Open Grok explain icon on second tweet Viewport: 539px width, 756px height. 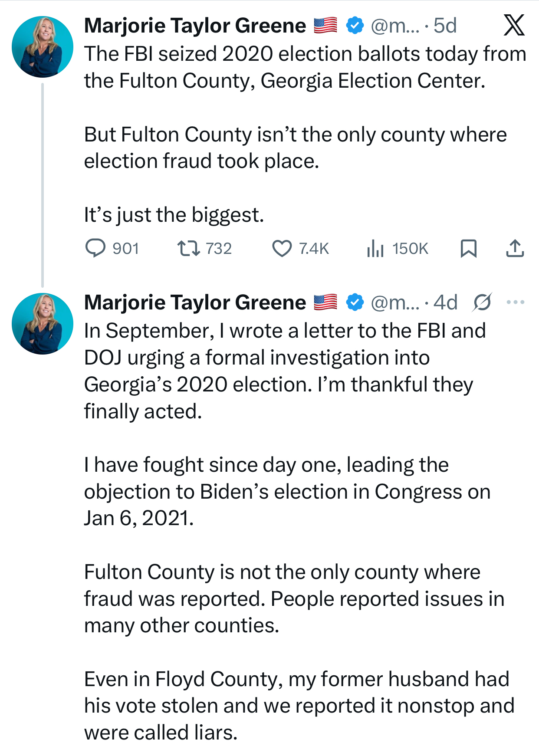pyautogui.click(x=482, y=302)
